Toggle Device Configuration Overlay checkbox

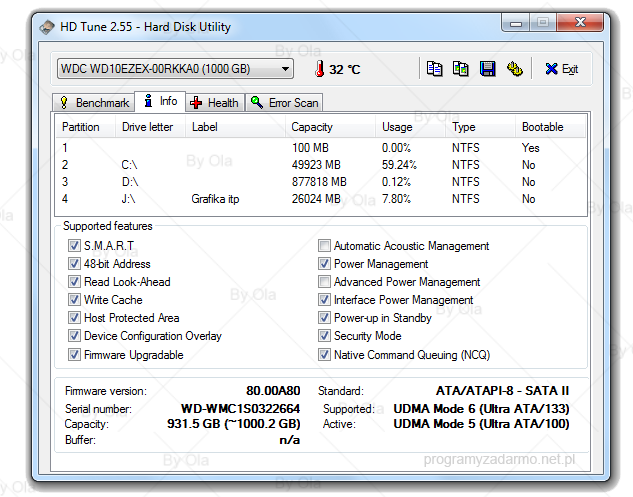[x=74, y=336]
